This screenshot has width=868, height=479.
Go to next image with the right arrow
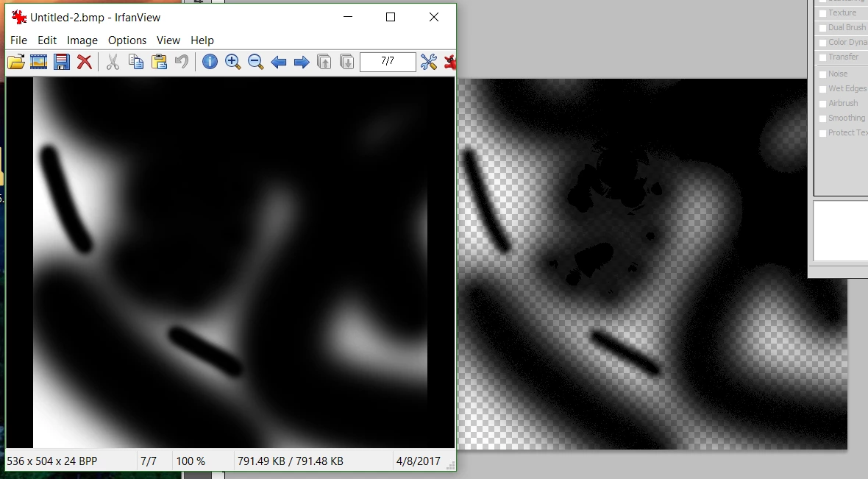302,62
